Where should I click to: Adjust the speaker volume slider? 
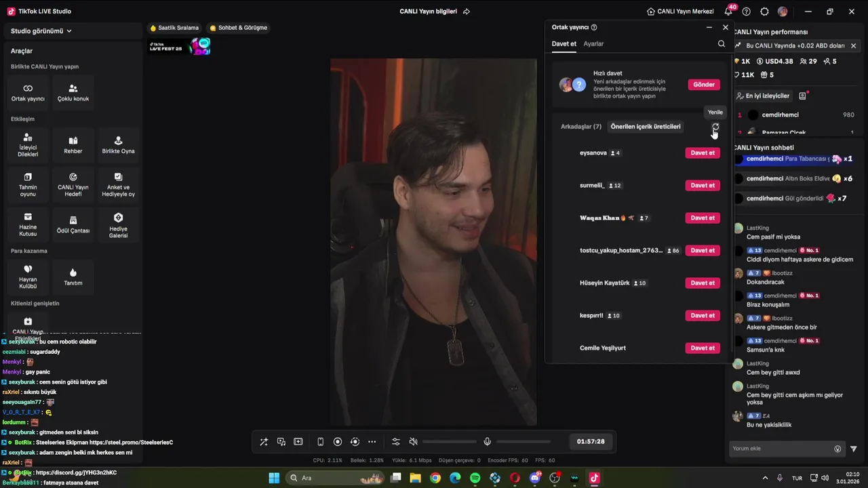(449, 442)
